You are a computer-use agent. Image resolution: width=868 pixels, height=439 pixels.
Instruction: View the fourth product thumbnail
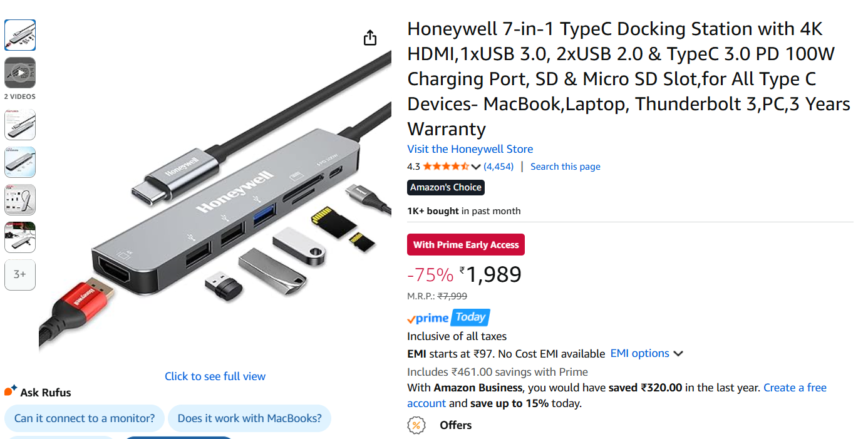[20, 162]
